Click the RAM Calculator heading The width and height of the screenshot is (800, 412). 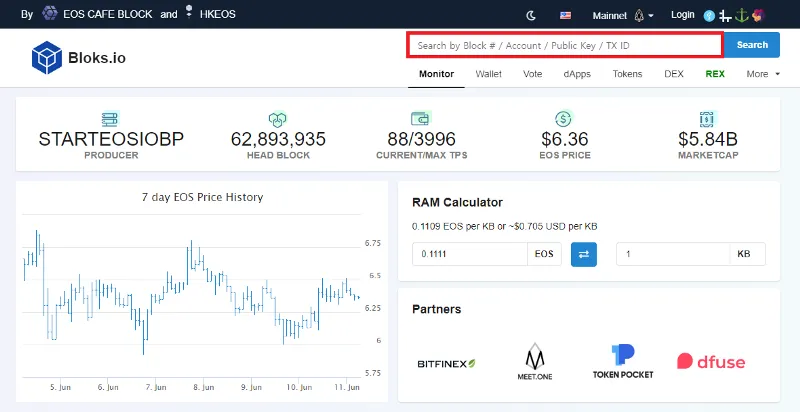click(x=457, y=202)
